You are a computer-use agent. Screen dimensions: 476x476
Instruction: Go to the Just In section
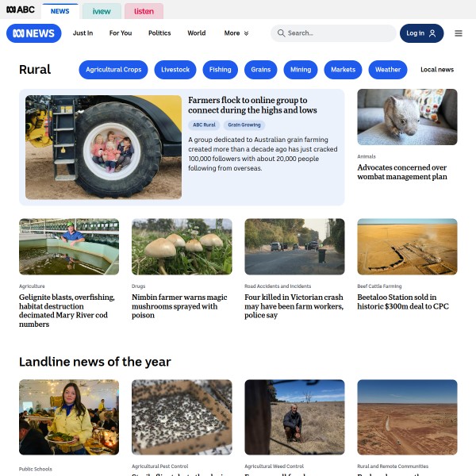83,33
